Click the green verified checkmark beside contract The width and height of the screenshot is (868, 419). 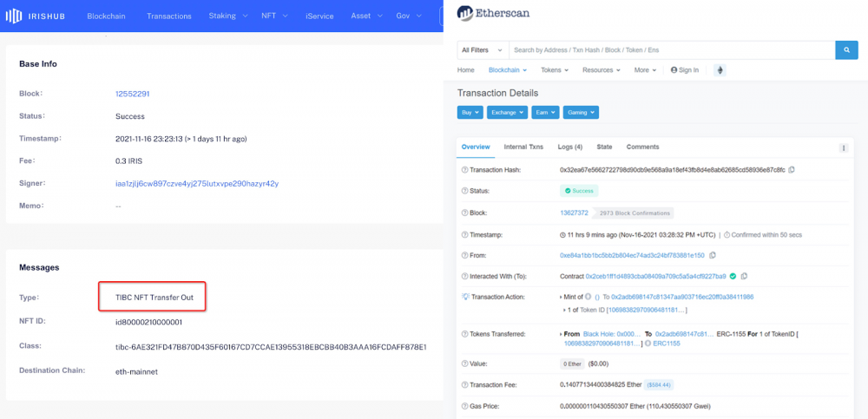[x=733, y=276]
